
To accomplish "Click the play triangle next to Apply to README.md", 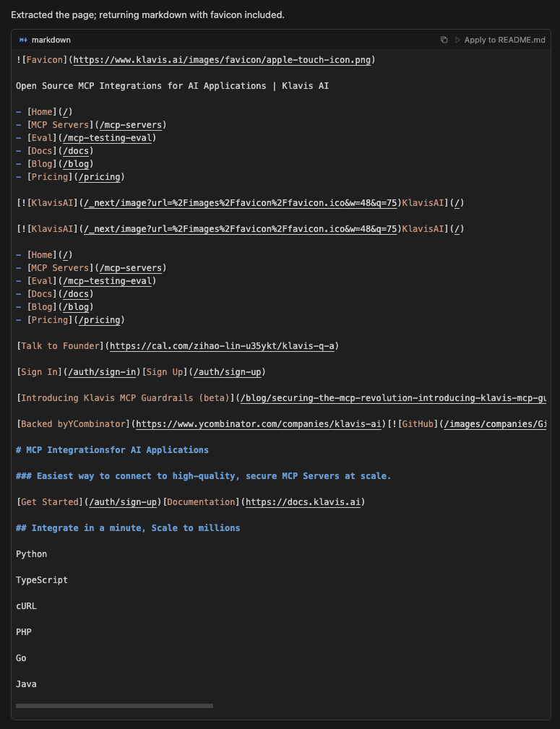I will (x=456, y=40).
